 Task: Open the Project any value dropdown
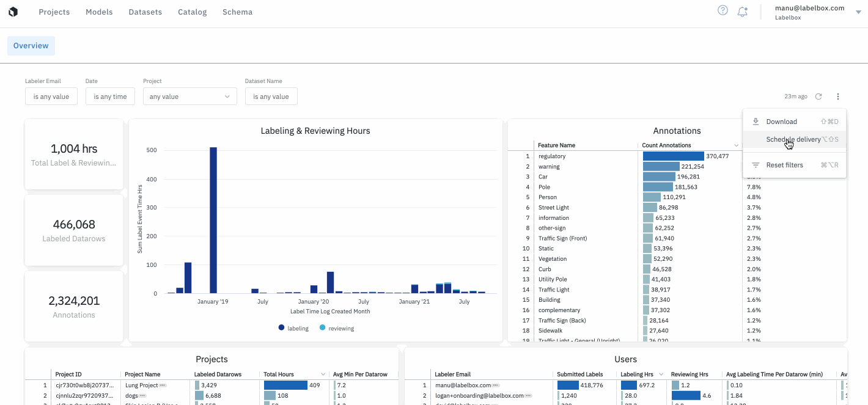(x=189, y=97)
